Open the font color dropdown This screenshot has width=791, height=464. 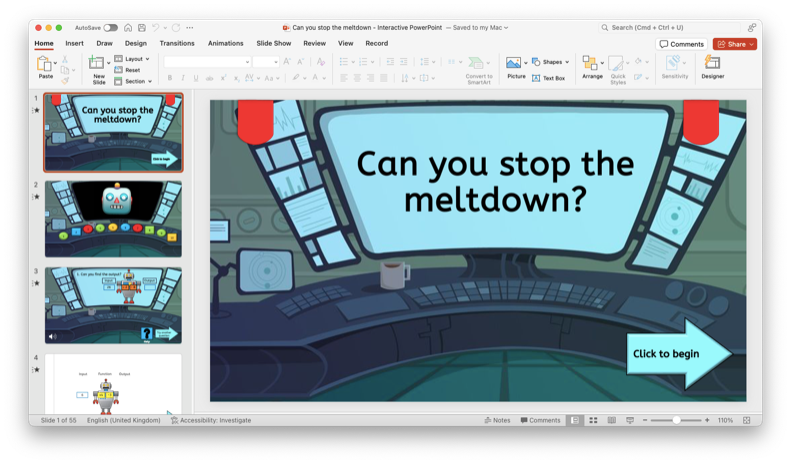[x=324, y=78]
